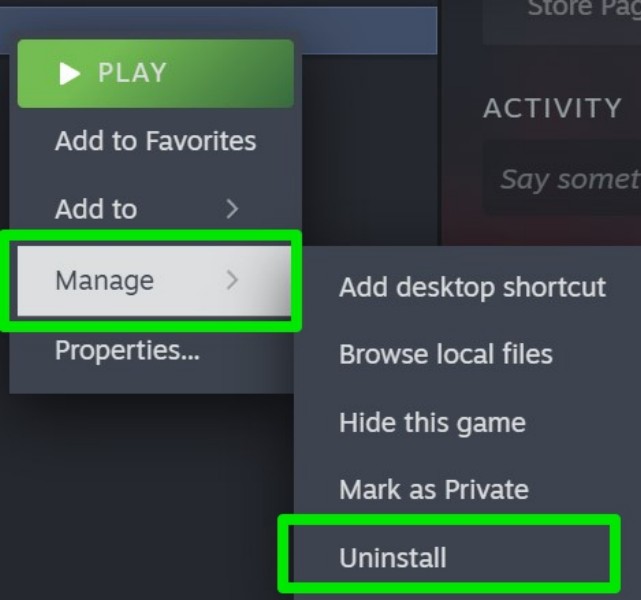Image resolution: width=641 pixels, height=600 pixels.
Task: Focus the Say something activity field
Action: tap(568, 178)
